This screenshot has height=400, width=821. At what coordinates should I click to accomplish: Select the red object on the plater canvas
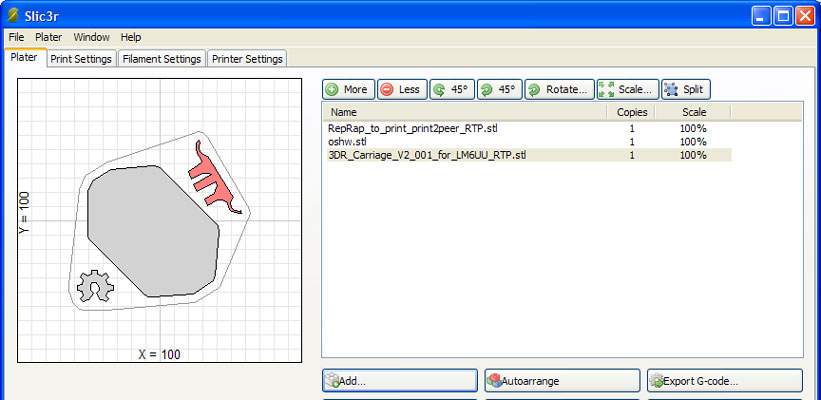(211, 180)
